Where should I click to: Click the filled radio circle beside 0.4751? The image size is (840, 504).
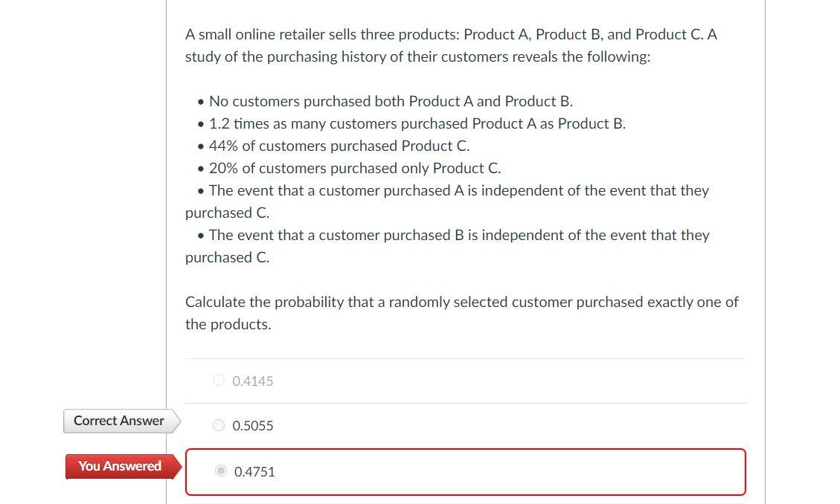coord(220,471)
